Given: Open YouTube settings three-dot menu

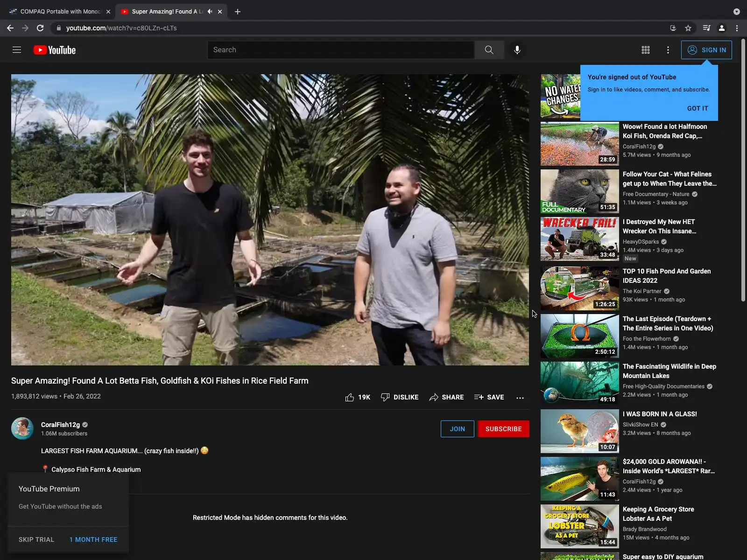Looking at the screenshot, I should 668,50.
